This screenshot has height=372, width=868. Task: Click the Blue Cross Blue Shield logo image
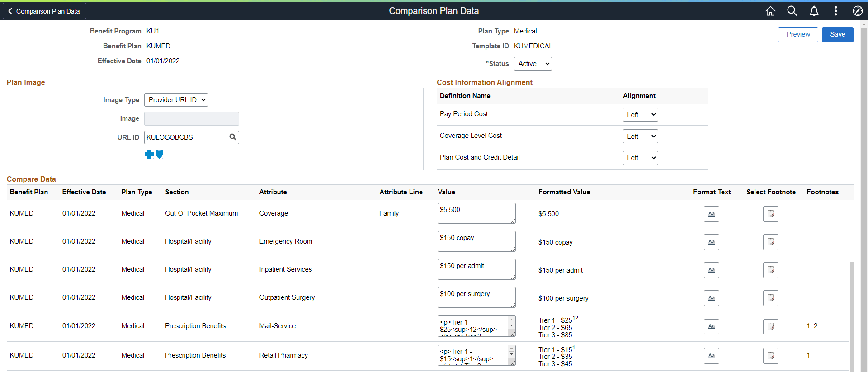click(154, 154)
